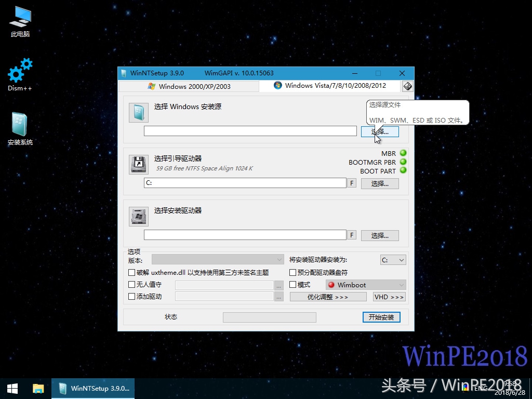Open File Explorer from the taskbar
The height and width of the screenshot is (399, 532).
[38, 389]
